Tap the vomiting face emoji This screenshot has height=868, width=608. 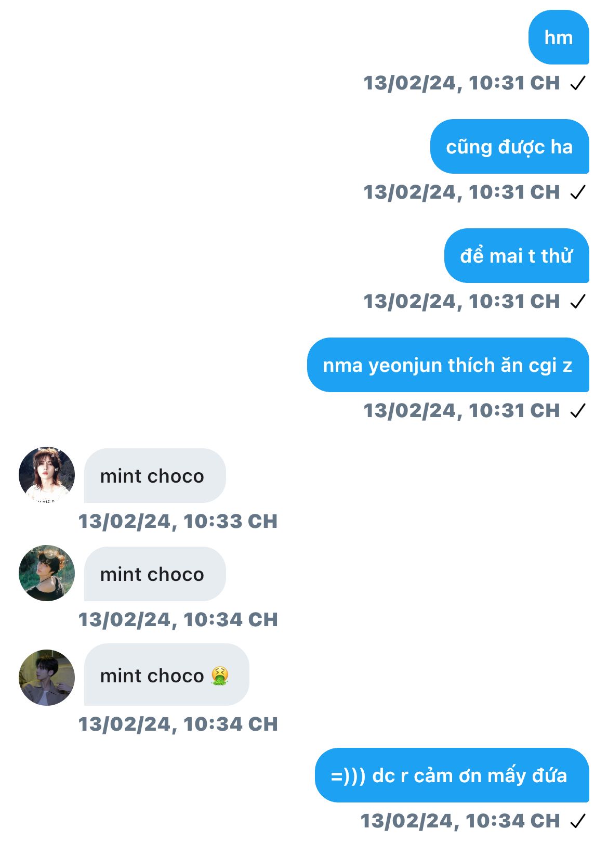click(x=220, y=676)
